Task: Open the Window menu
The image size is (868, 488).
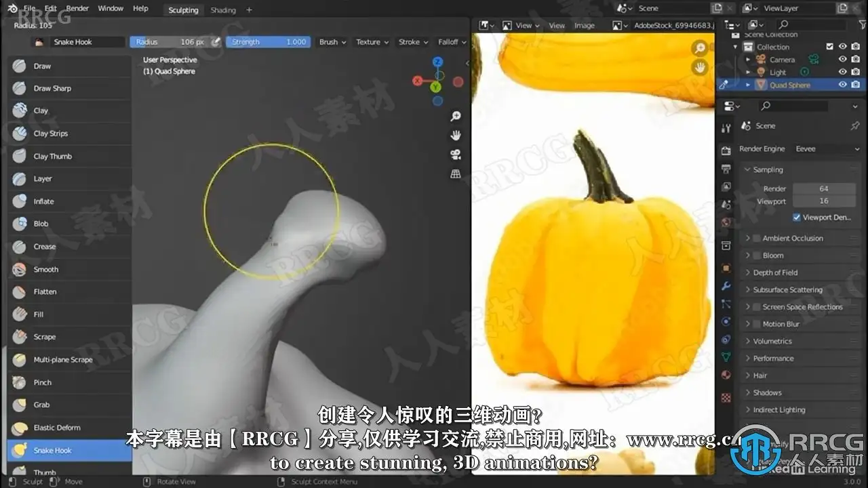Action: tap(111, 8)
